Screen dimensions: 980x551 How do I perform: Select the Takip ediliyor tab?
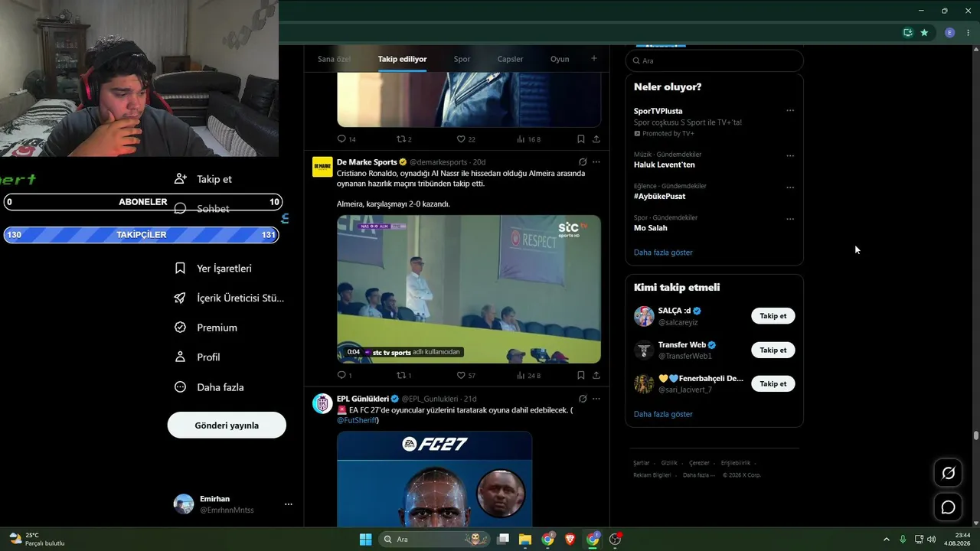(402, 59)
